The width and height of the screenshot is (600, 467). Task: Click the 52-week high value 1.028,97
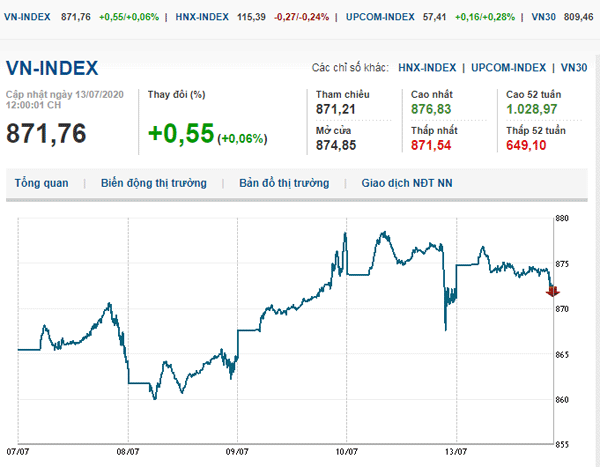point(531,108)
